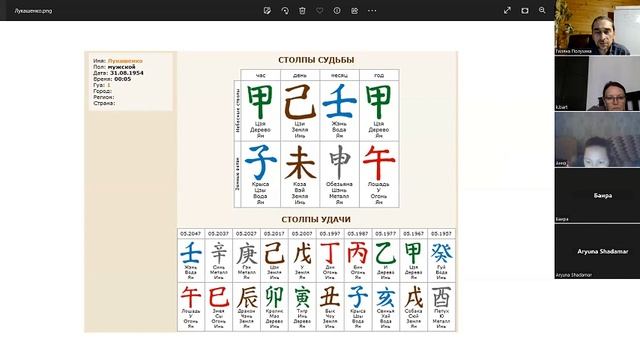Select the Aryuna Shadamar participant tile
Image resolution: width=640 pixels, height=360 pixels.
pos(597,251)
